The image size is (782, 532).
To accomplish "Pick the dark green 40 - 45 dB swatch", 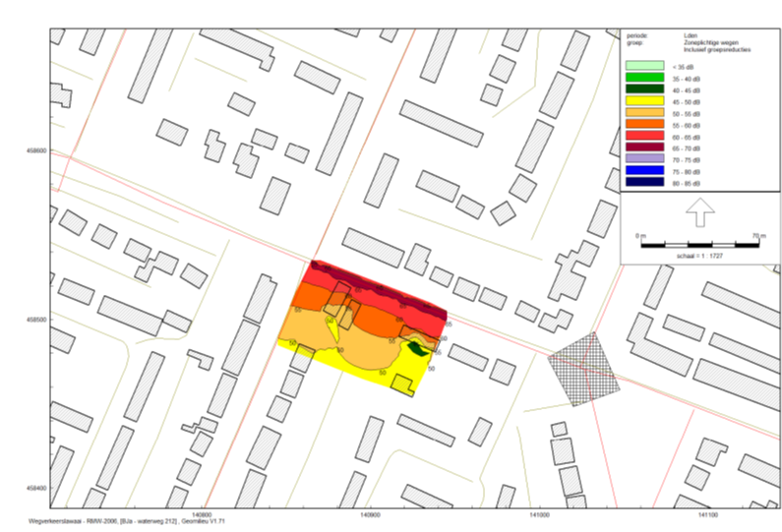I will 649,91.
